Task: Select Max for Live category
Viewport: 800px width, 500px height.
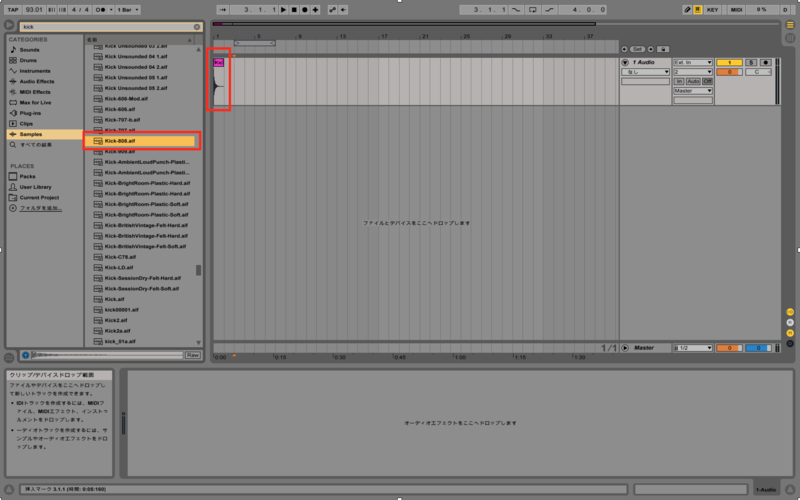Action: click(x=35, y=103)
